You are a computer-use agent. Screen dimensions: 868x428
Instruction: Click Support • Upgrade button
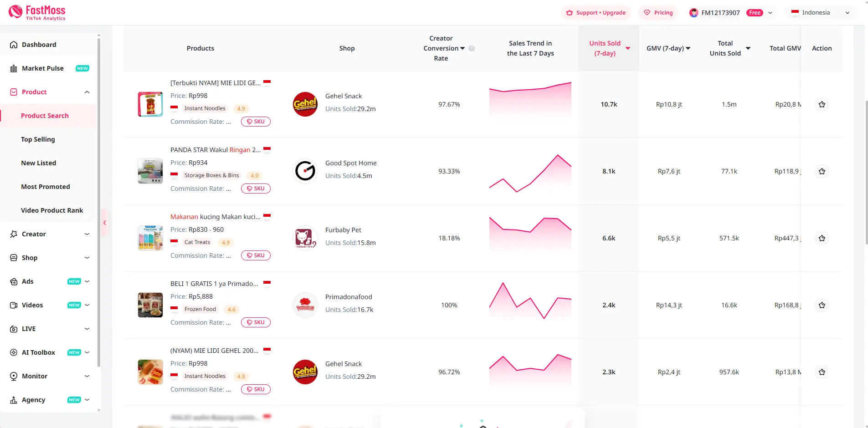point(596,13)
